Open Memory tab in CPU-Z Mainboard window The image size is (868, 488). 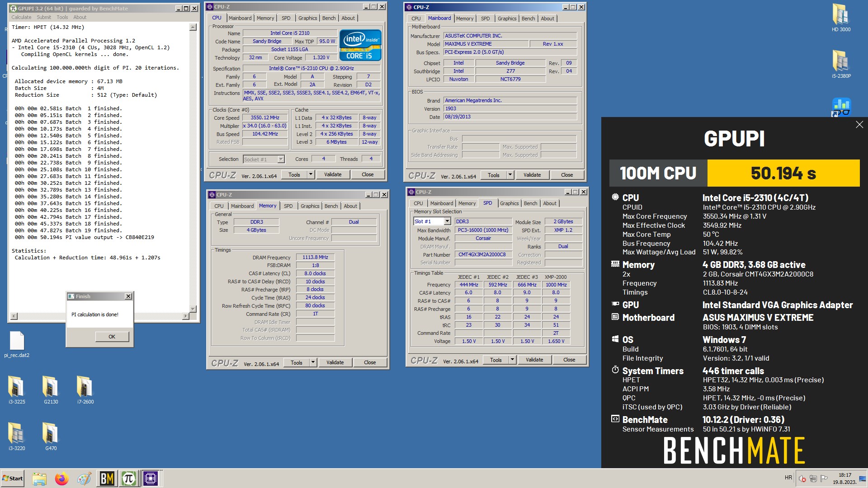coord(465,19)
